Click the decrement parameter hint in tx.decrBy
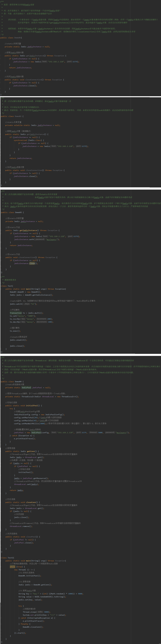 click(x=42, y=322)
